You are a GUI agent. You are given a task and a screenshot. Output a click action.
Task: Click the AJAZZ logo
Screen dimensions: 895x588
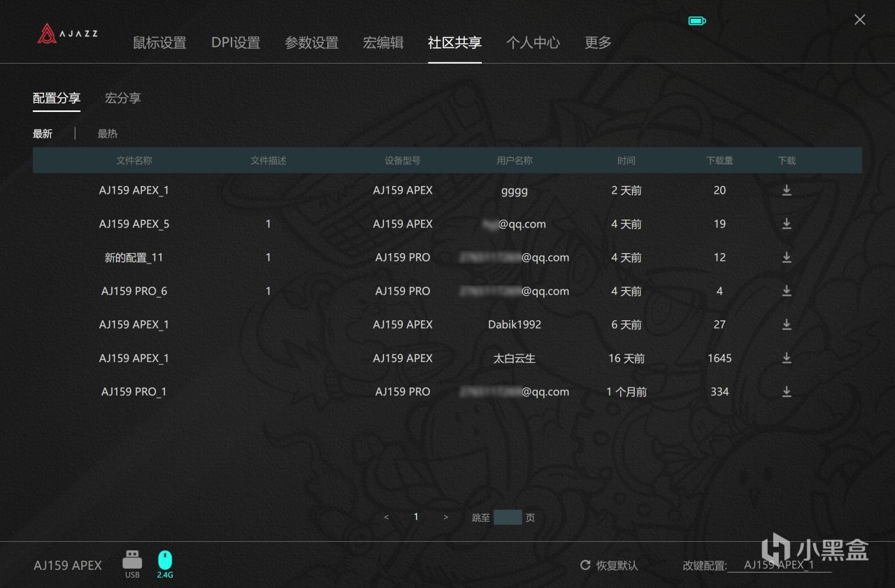pos(67,33)
